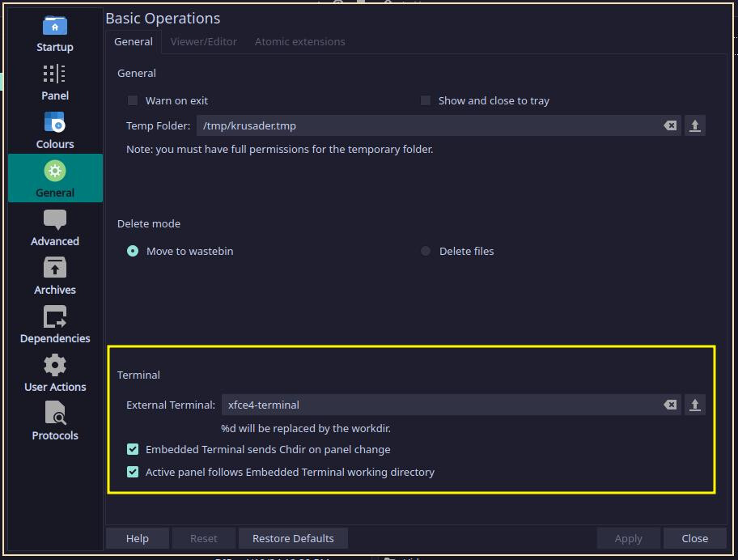
Task: Clear the Temp Folder text field
Action: [670, 125]
